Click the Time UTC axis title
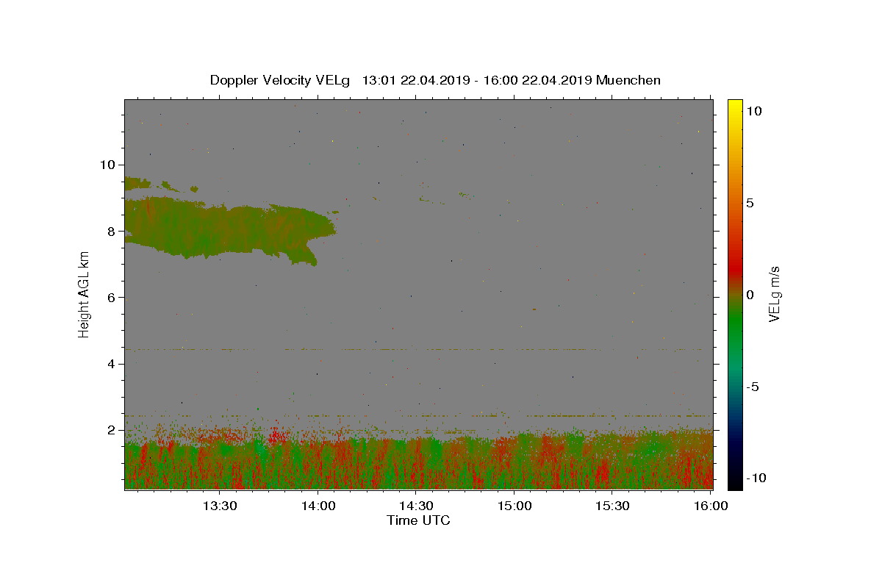Viewport: 882px width, 588px height. [418, 521]
